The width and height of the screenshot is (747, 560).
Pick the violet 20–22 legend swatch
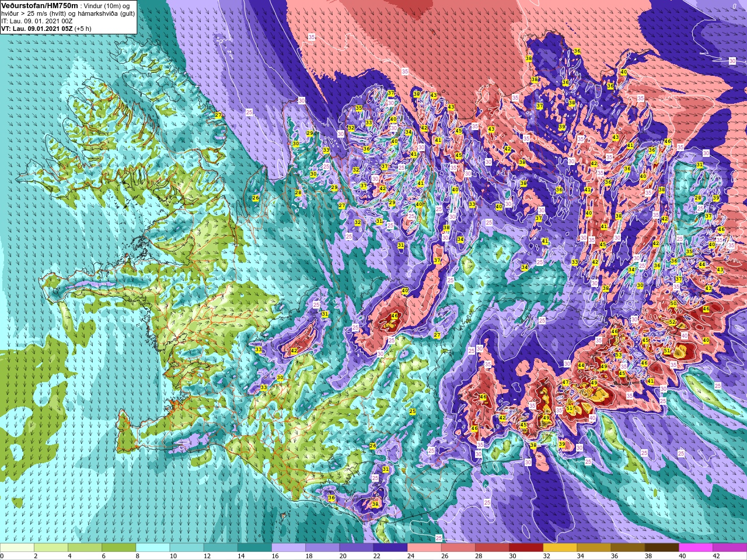356,548
